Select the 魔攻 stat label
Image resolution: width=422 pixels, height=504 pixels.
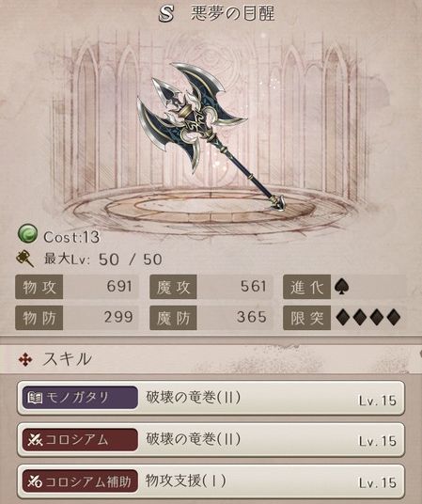click(173, 287)
